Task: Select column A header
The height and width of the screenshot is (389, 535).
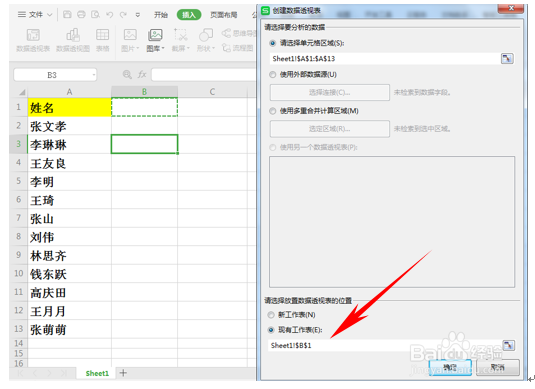Action: (69, 92)
